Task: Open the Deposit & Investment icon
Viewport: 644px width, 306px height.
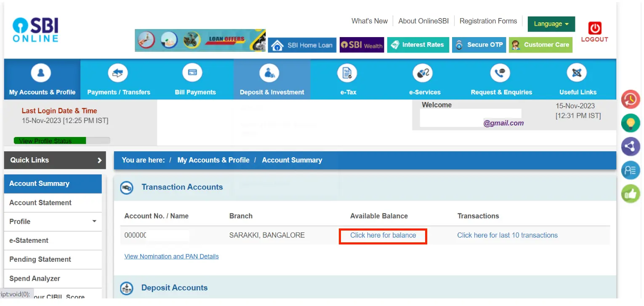Action: click(x=269, y=73)
